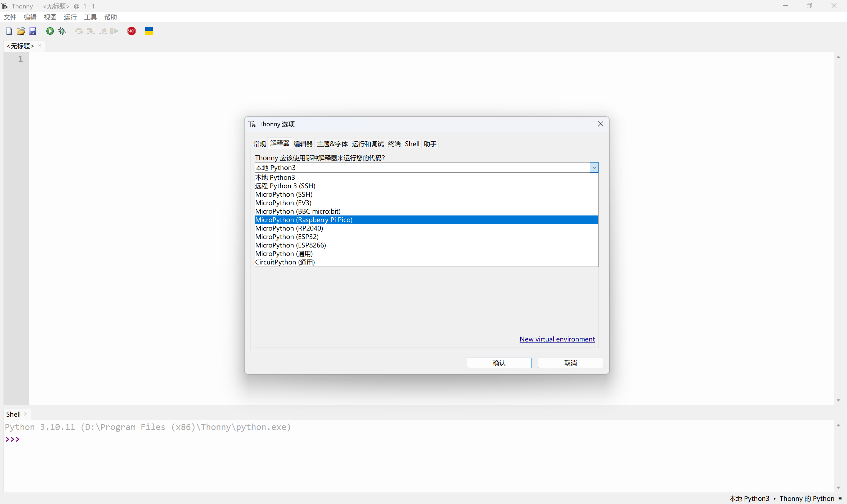Choose 本地 Python3 from the list
Viewport: 847px width, 504px height.
[426, 177]
